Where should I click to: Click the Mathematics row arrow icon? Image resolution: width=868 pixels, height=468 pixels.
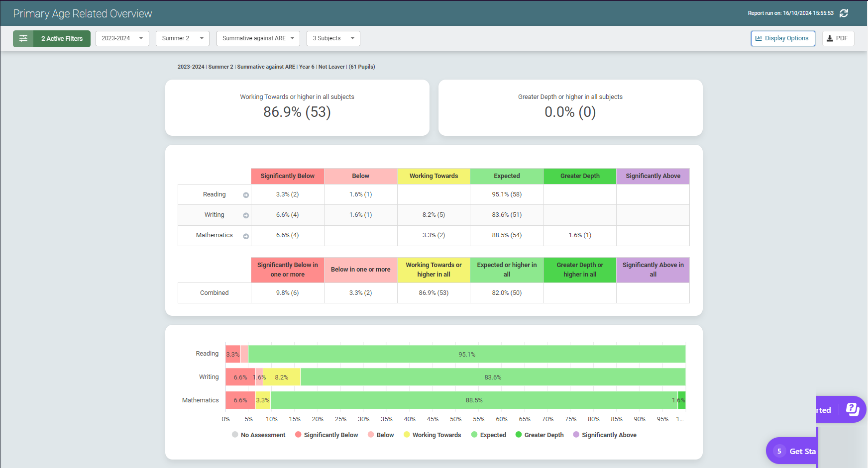pos(246,236)
